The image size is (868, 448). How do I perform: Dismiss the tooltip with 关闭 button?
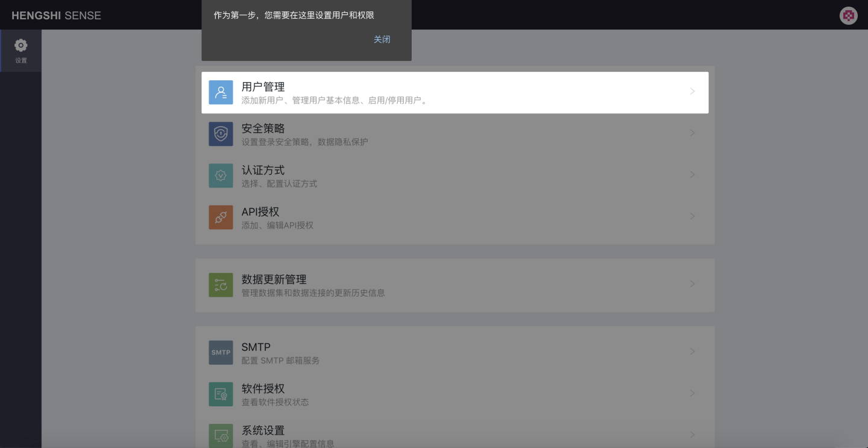[x=382, y=39]
